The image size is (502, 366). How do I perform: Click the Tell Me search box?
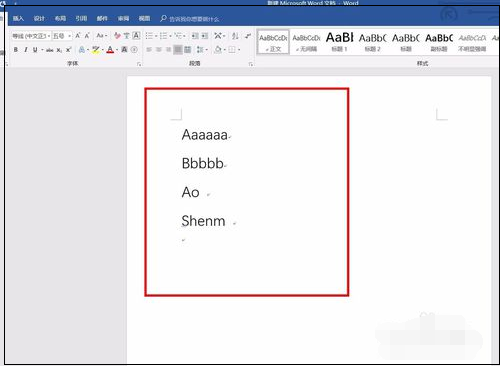coord(190,19)
